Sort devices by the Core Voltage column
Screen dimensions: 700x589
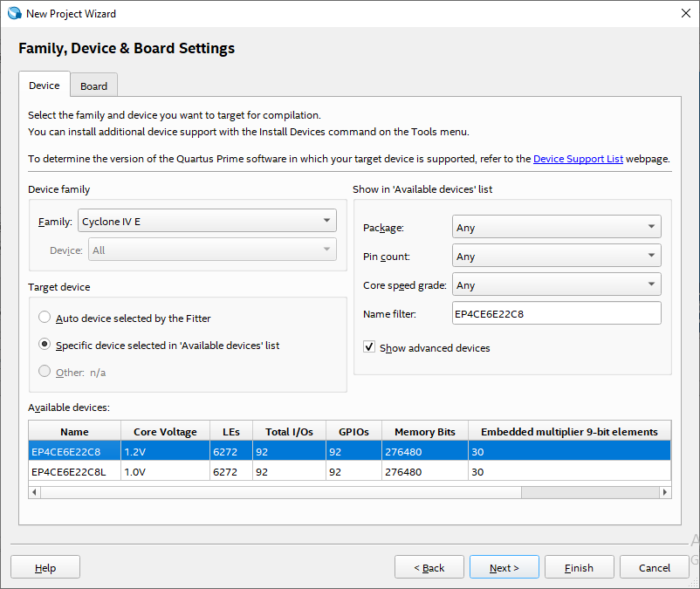coord(165,431)
